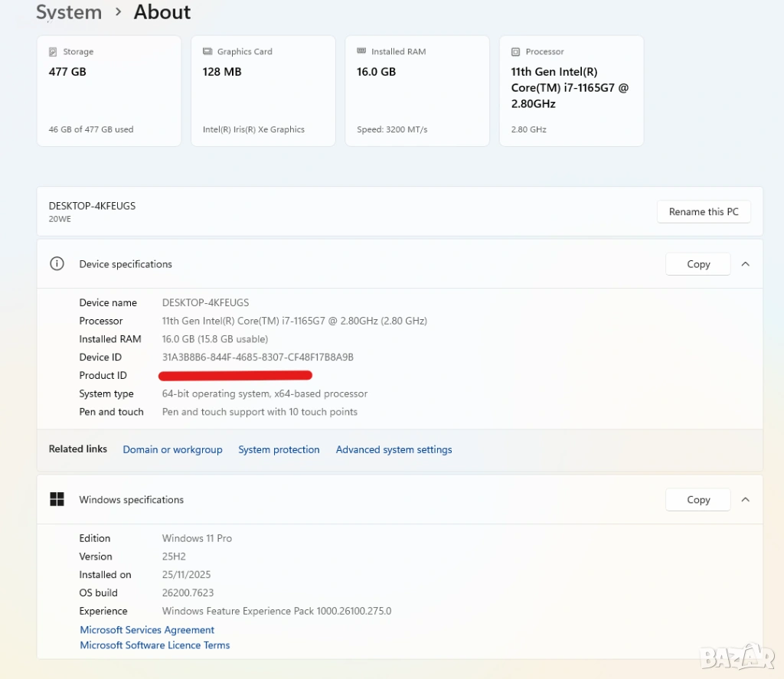784x679 pixels.
Task: Open Microsoft Services Agreement link
Action: [x=147, y=630]
